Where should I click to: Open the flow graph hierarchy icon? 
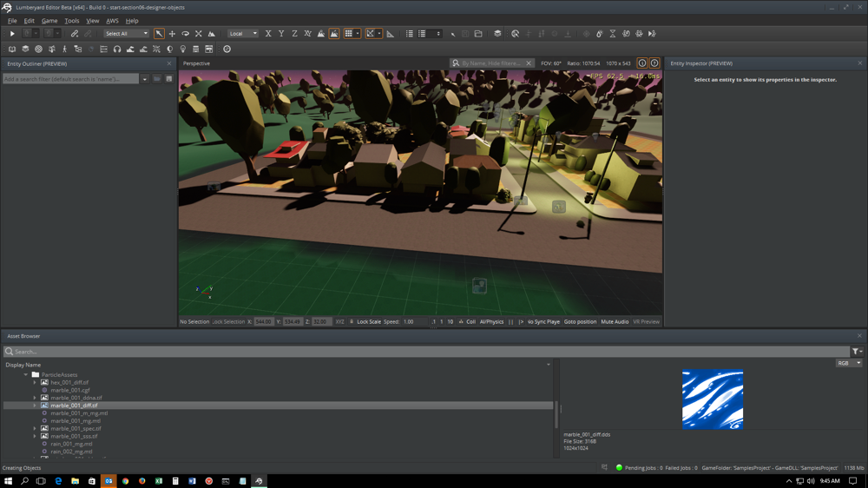click(78, 49)
